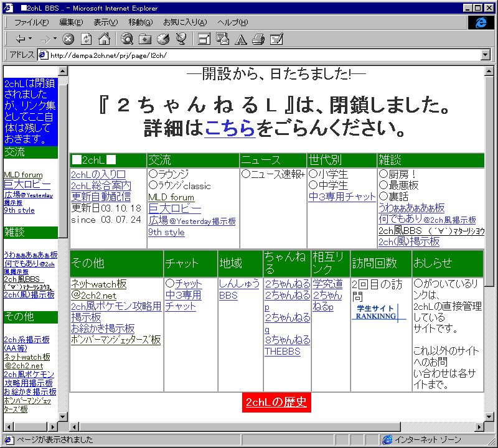
Task: Open the 2chLの入り口 link
Action: 98,174
